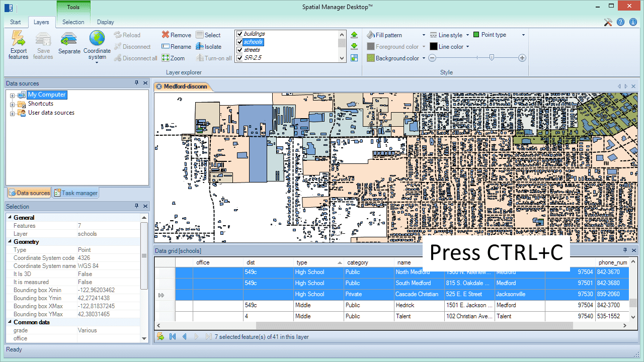Sort by the type column header
This screenshot has width=644, height=362.
pyautogui.click(x=318, y=262)
